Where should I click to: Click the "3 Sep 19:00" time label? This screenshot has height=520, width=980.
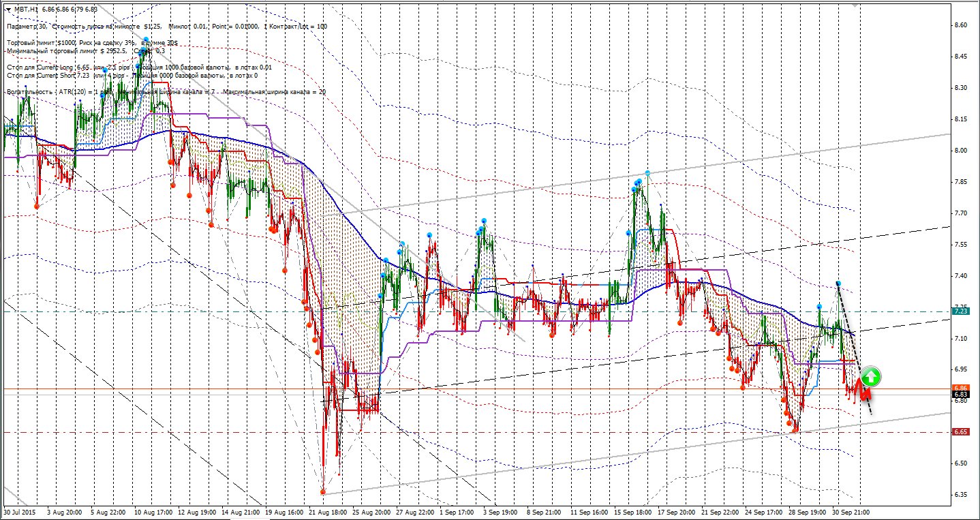[500, 511]
